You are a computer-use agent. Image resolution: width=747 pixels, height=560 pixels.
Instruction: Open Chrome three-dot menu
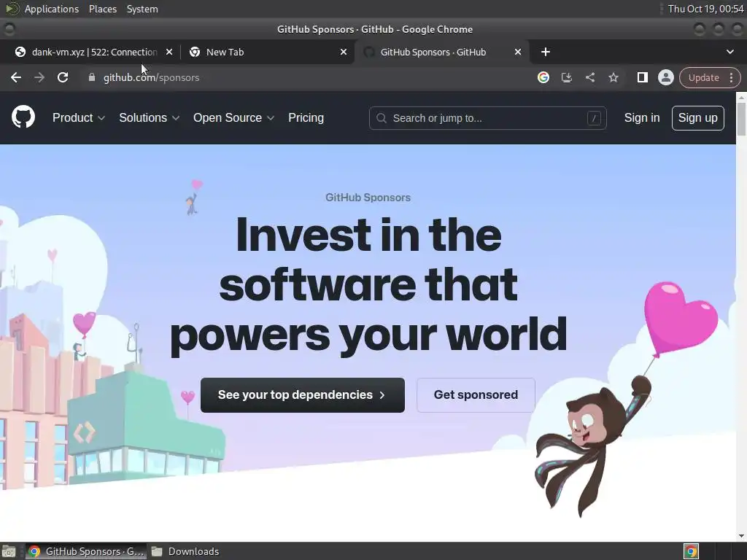(x=731, y=77)
